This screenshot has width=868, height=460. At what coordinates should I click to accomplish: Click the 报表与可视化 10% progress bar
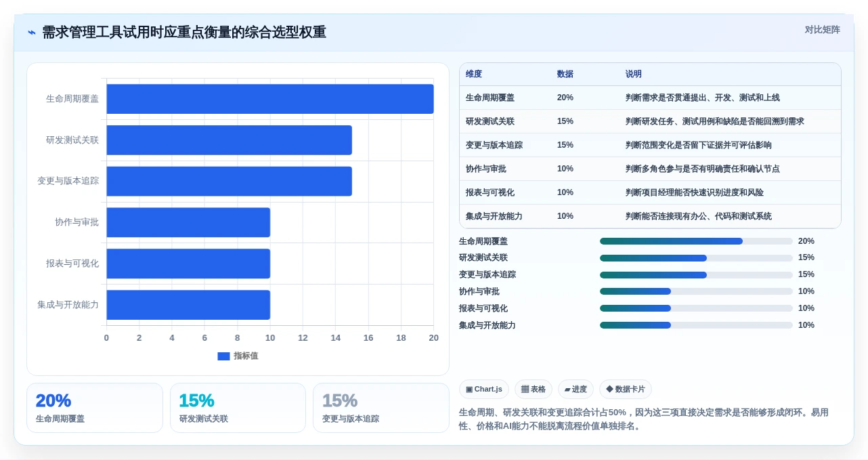click(x=696, y=308)
